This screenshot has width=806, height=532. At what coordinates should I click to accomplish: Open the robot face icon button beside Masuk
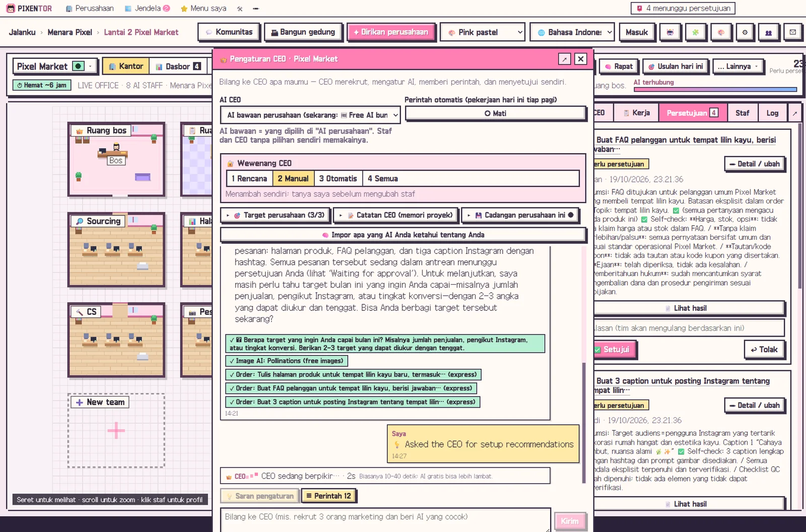tap(670, 32)
